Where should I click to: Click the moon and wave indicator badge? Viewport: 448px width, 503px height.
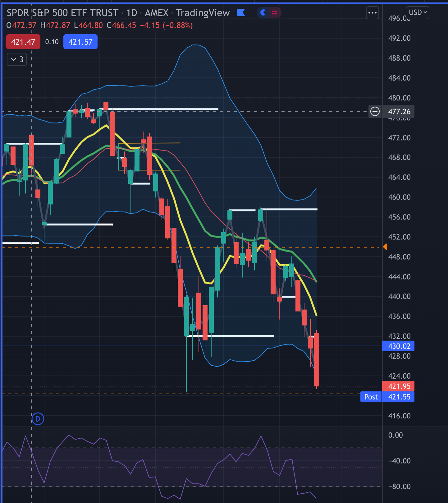[269, 12]
